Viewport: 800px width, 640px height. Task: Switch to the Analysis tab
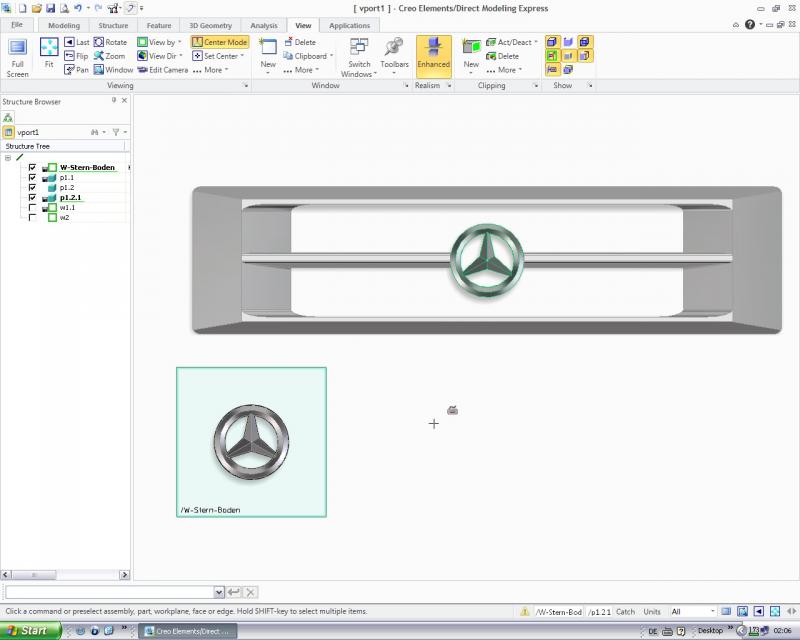[264, 26]
